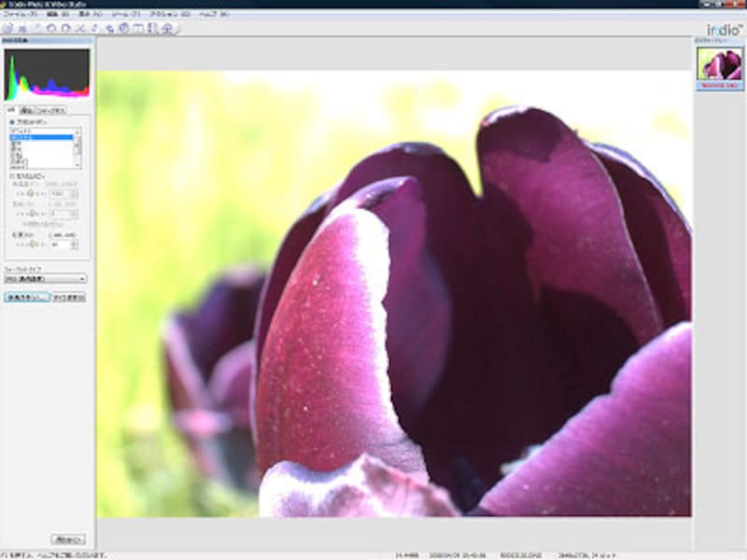747x560 pixels.
Task: Click the clockwise circular arrow toolbar icon
Action: 65,29
